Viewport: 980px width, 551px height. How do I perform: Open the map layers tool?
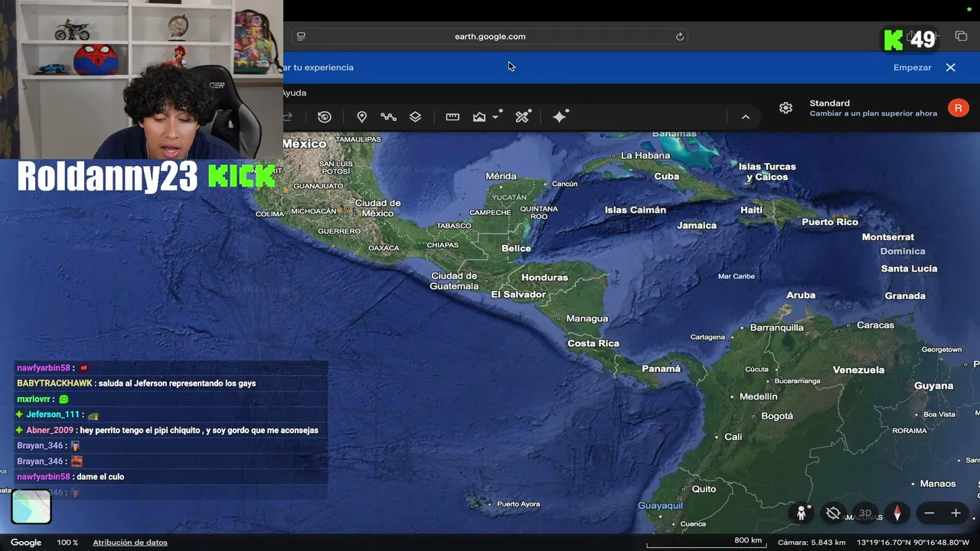[415, 117]
